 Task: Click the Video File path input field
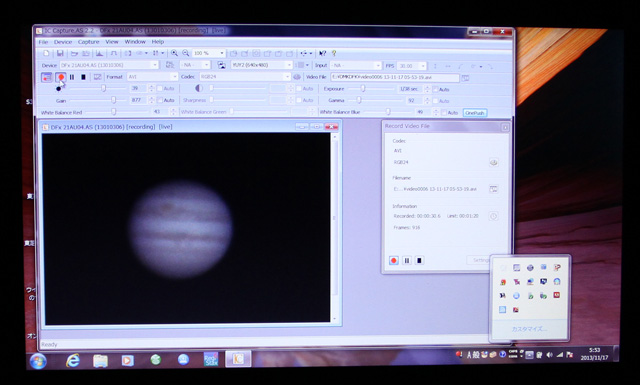tap(395, 77)
